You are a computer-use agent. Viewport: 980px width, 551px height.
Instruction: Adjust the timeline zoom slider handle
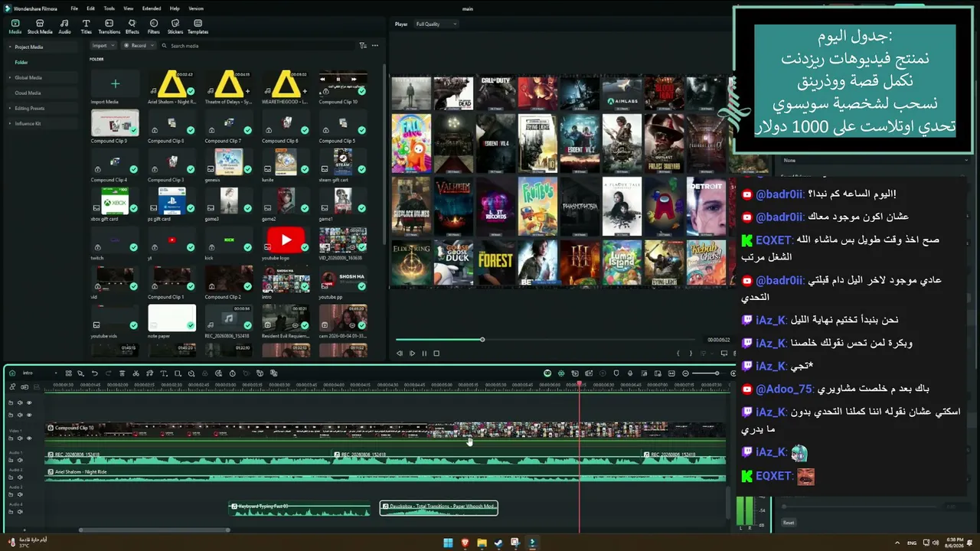[x=717, y=373]
